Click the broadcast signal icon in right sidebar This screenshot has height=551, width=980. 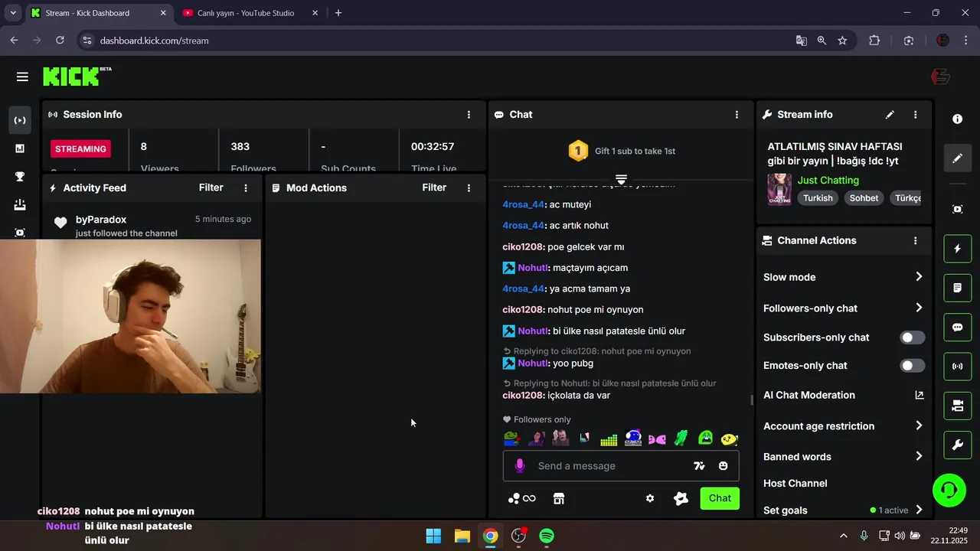pyautogui.click(x=957, y=367)
